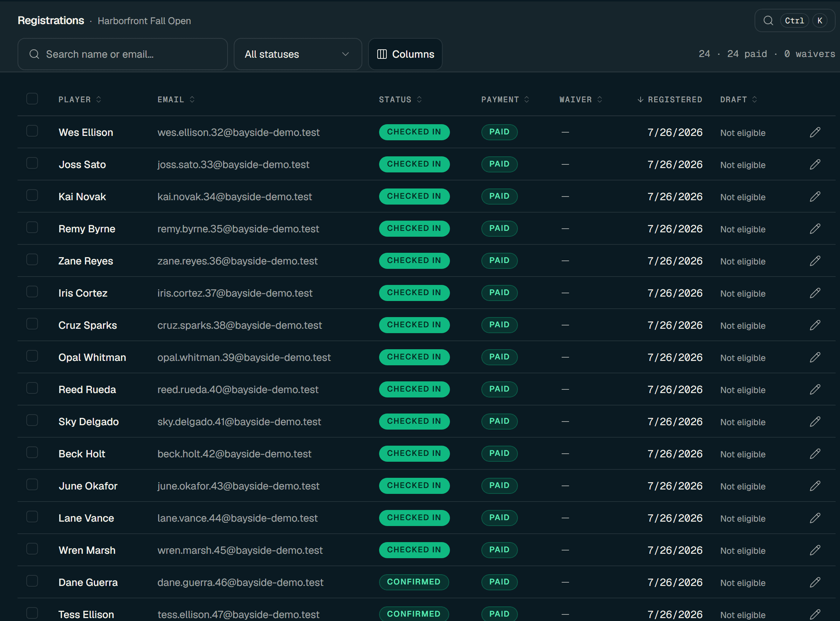
Task: Click edit pencil for Lane Vance
Action: [x=815, y=518]
